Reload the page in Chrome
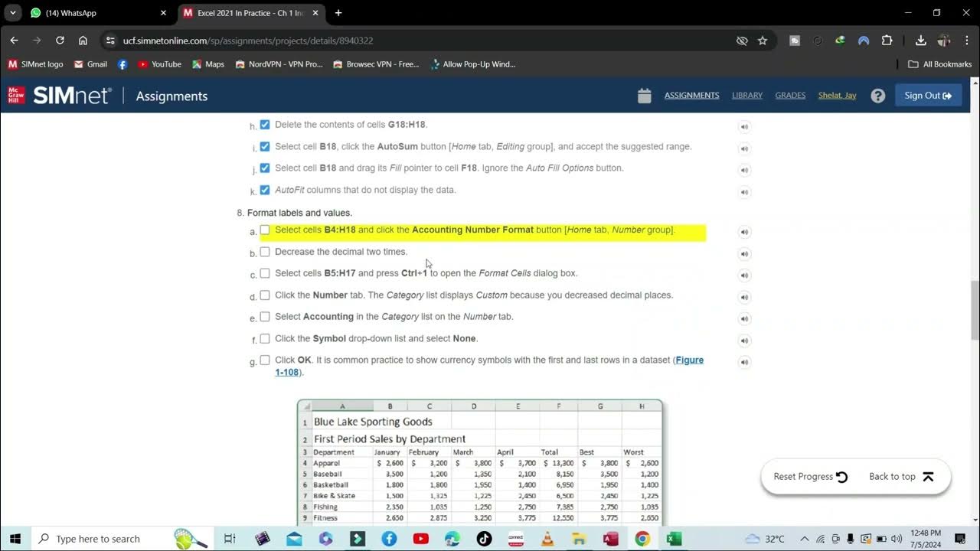The width and height of the screenshot is (980, 551). tap(60, 41)
